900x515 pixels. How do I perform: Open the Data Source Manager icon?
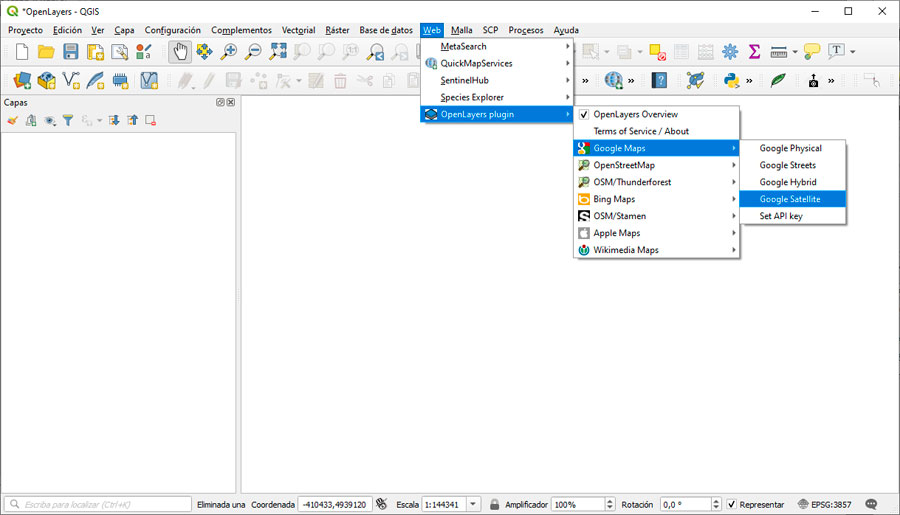pyautogui.click(x=22, y=80)
